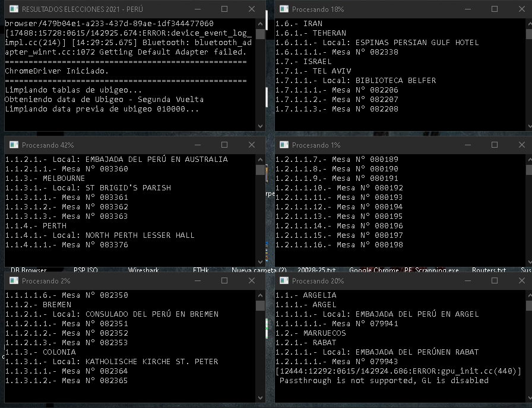
Task: Click the ESPINAS PERSIAN GULF HOTEL line
Action: (377, 42)
